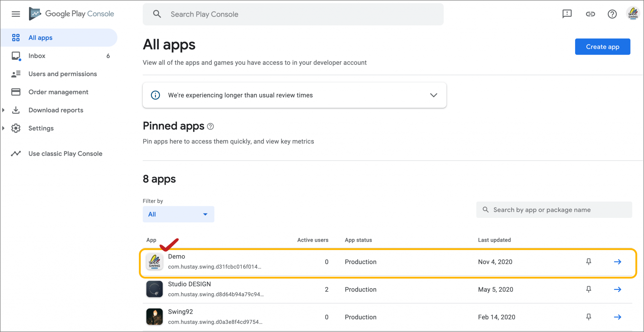Viewport: 644px width, 332px height.
Task: Open the Filter by All dropdown
Action: coord(178,214)
